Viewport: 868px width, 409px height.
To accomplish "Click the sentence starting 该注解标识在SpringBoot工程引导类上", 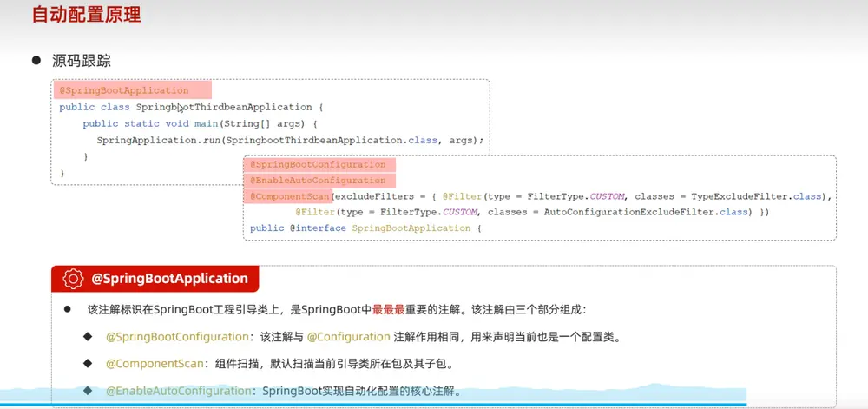I will 337,310.
